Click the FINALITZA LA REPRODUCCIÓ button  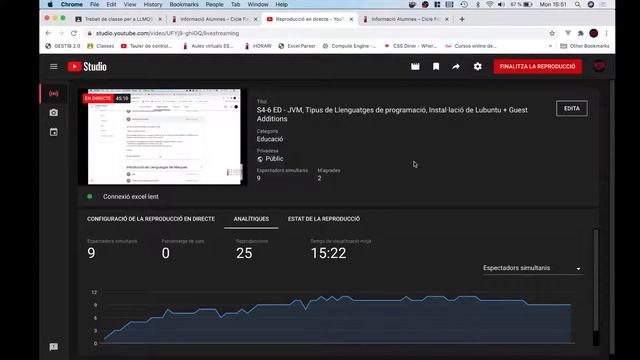coord(538,67)
